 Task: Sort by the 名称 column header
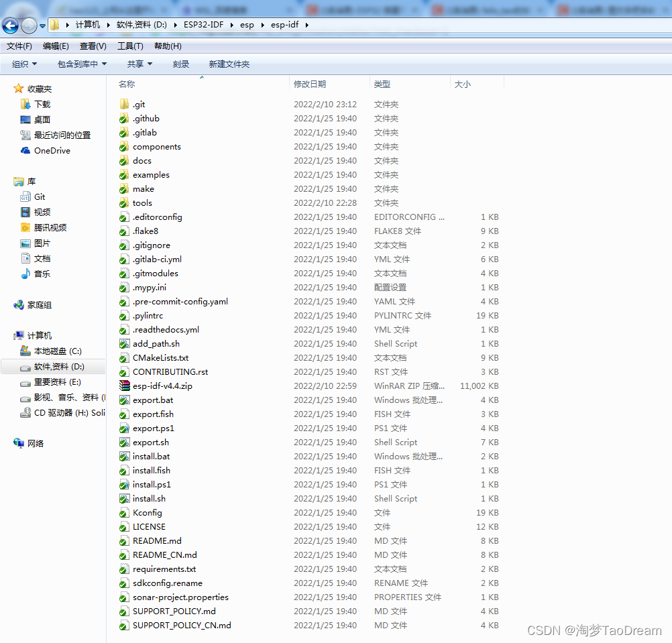coord(127,84)
